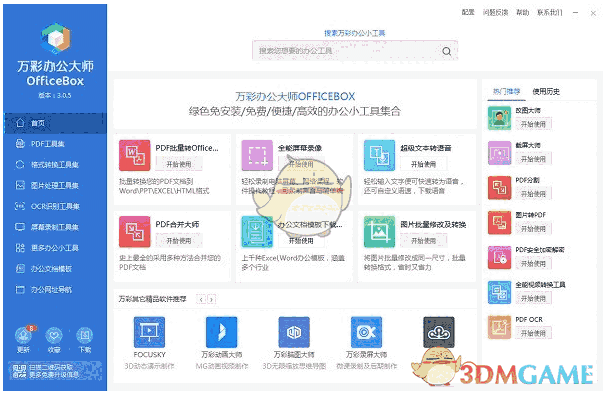Open 问题反馈 feedback link
The image size is (604, 393).
point(495,13)
